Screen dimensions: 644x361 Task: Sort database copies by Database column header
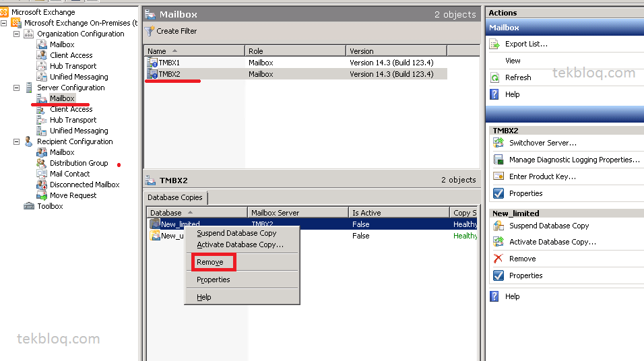[x=197, y=213]
